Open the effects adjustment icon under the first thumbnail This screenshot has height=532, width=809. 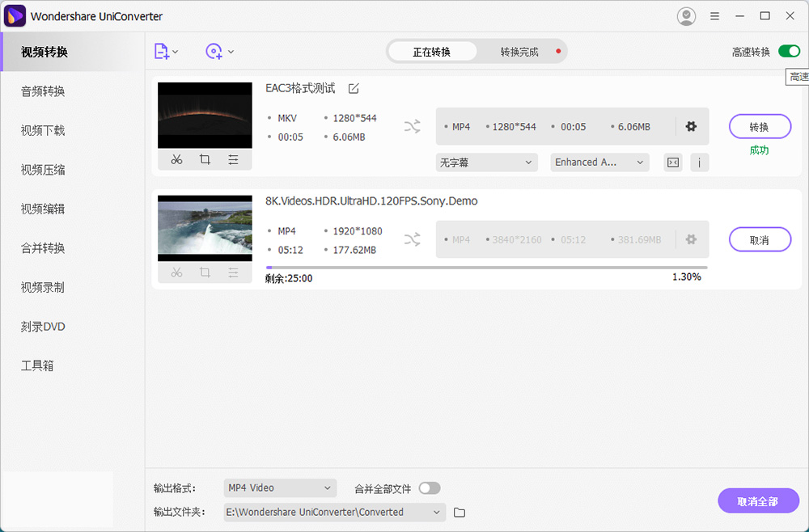[234, 159]
